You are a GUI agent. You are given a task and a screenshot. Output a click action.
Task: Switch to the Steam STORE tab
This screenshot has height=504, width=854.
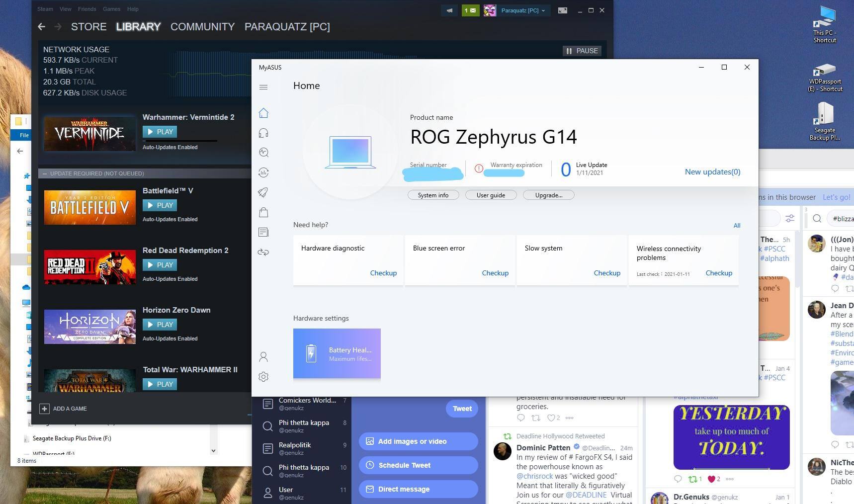click(x=88, y=27)
